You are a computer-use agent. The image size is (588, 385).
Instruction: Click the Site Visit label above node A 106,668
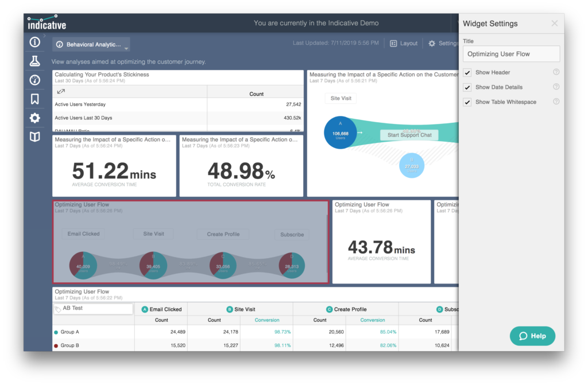(341, 98)
